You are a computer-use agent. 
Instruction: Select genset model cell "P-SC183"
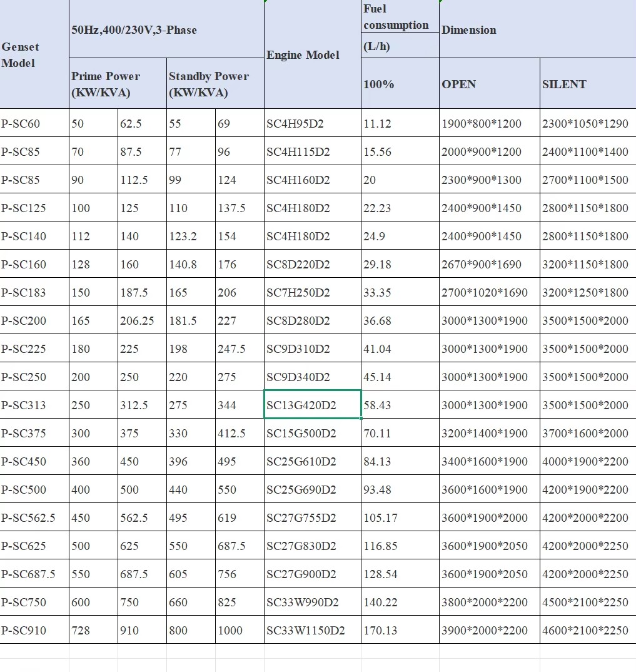[34, 292]
